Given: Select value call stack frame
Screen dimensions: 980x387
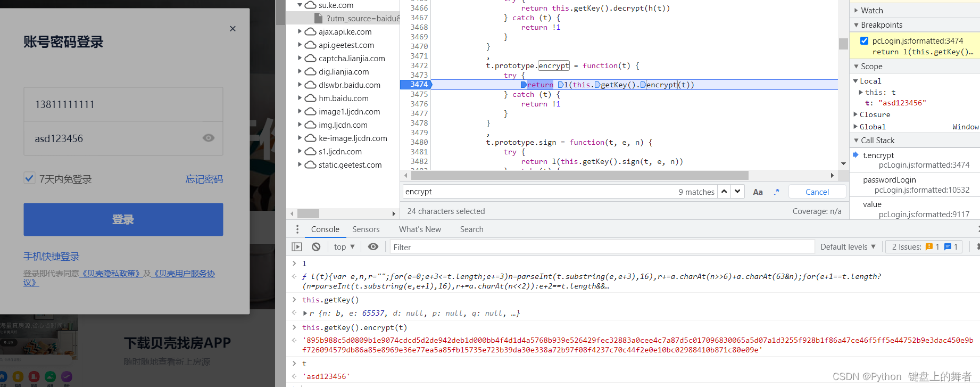Looking at the screenshot, I should [x=915, y=209].
